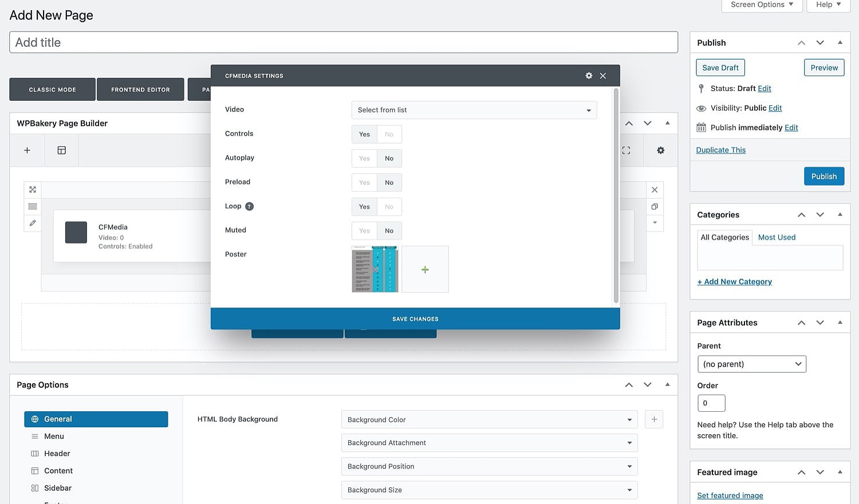859x504 pixels.
Task: Click the existing Poster image thumbnail
Action: 375,269
